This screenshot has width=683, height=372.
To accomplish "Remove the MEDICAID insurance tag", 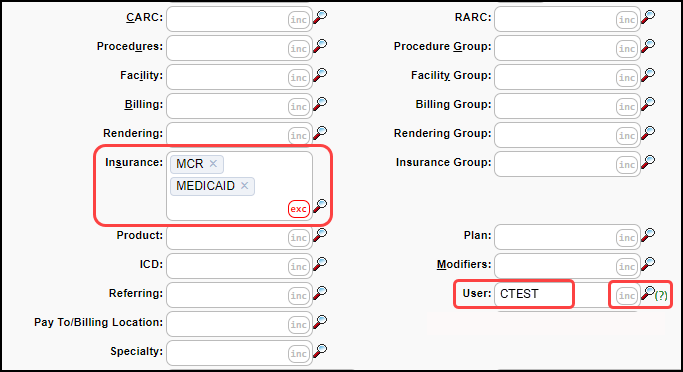I will pyautogui.click(x=244, y=186).
